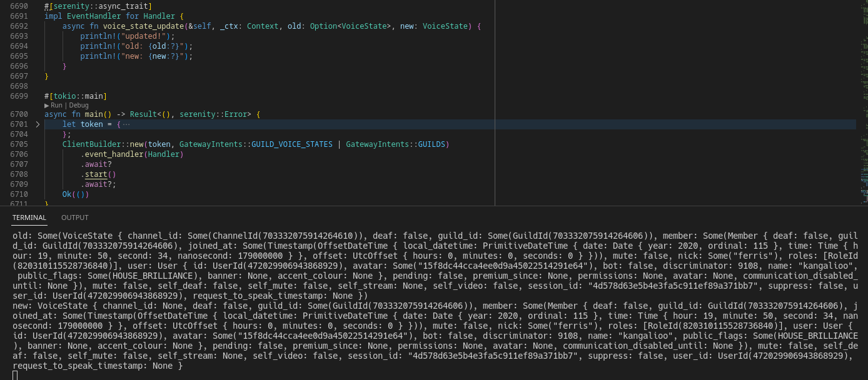Click the println!("new: {new:?}") line
The image size is (868, 380).
tap(136, 56)
